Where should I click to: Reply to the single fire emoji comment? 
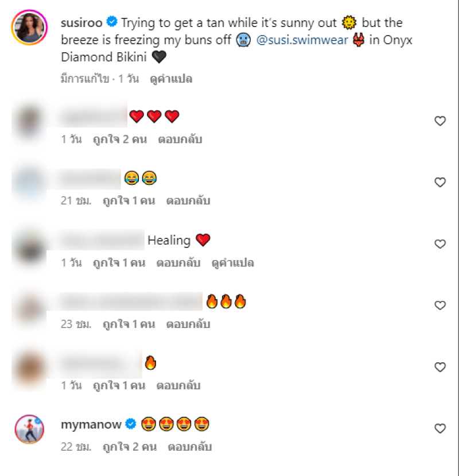tap(178, 385)
